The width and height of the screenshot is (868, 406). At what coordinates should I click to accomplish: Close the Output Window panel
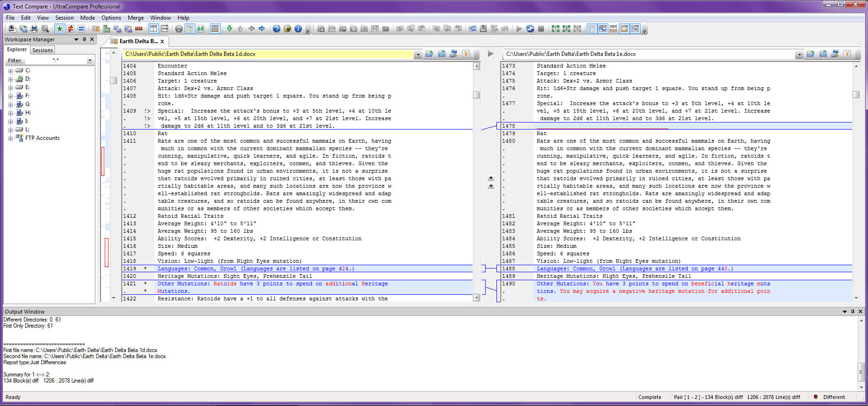(x=860, y=312)
